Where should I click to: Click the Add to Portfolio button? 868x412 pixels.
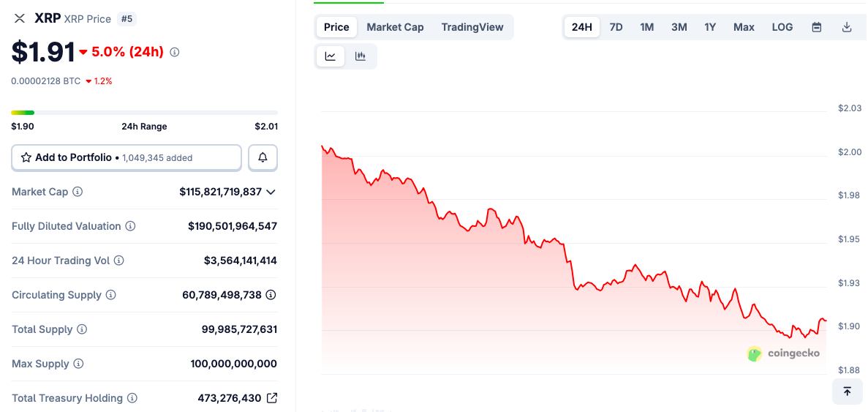tap(127, 157)
